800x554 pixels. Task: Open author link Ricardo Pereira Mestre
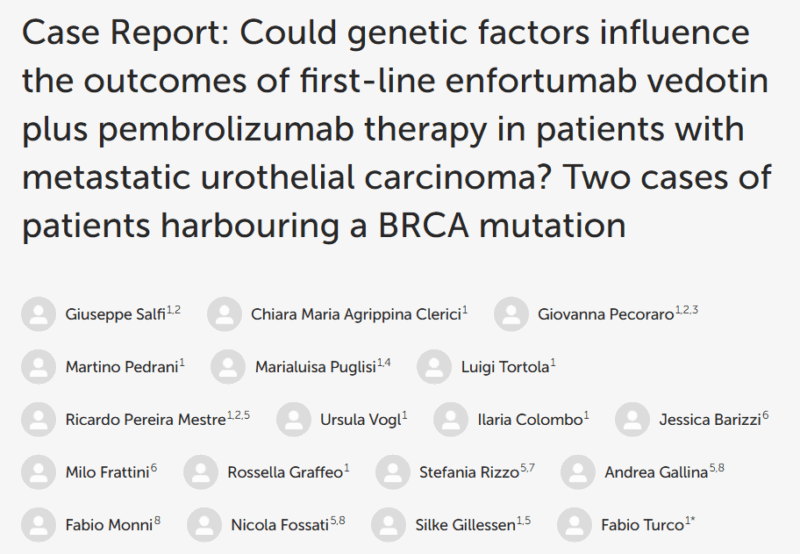point(145,419)
